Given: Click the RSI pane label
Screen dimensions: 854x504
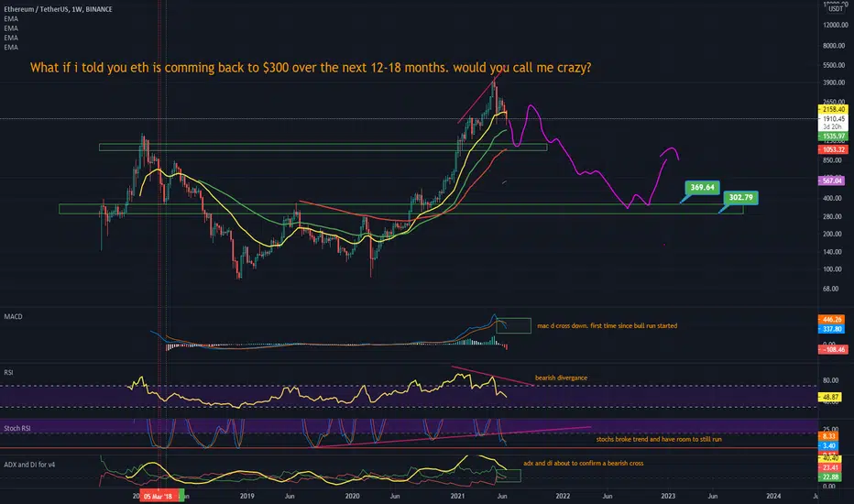Looking at the screenshot, I should click(8, 373).
